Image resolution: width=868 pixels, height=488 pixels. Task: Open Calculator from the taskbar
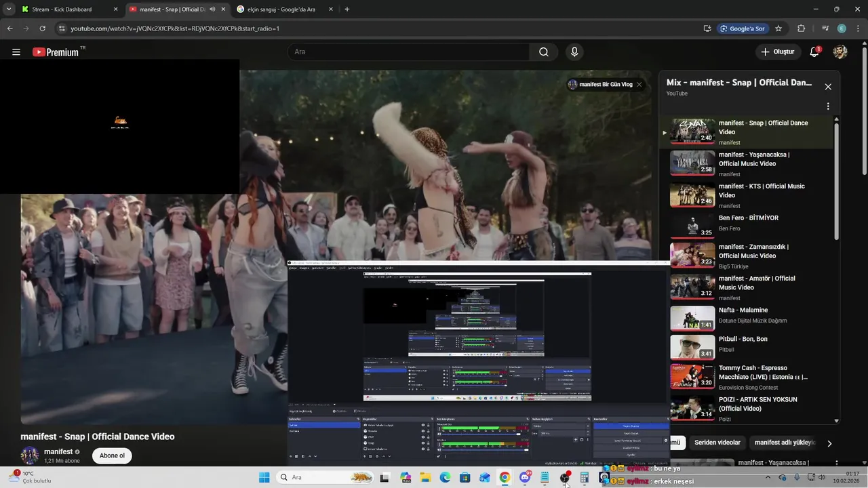(x=585, y=477)
